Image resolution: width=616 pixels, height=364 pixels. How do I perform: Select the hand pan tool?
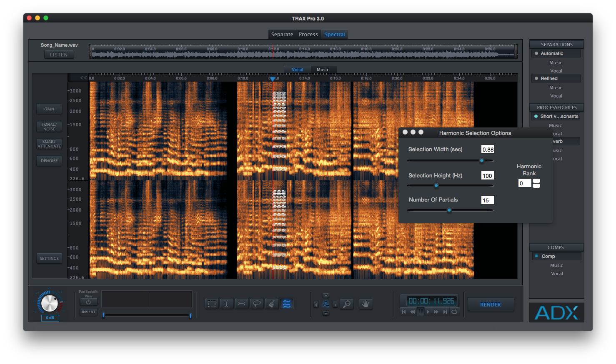(366, 304)
